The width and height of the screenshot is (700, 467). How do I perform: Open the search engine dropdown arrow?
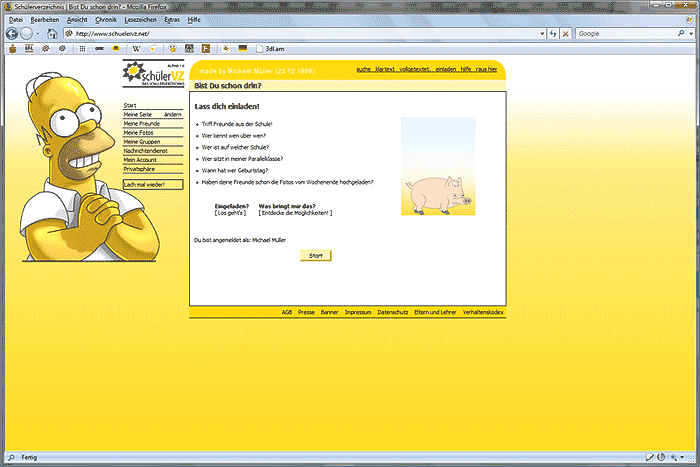(x=691, y=33)
